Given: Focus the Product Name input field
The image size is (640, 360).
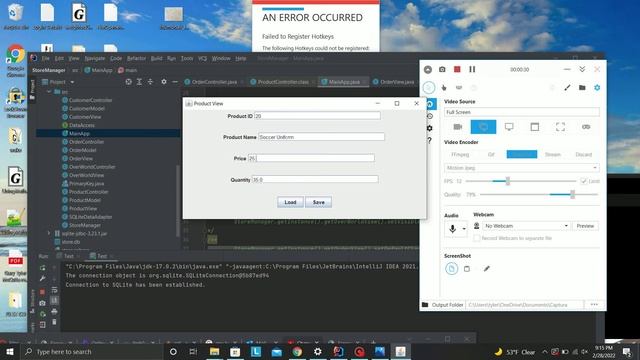Looking at the screenshot, I should click(x=321, y=137).
